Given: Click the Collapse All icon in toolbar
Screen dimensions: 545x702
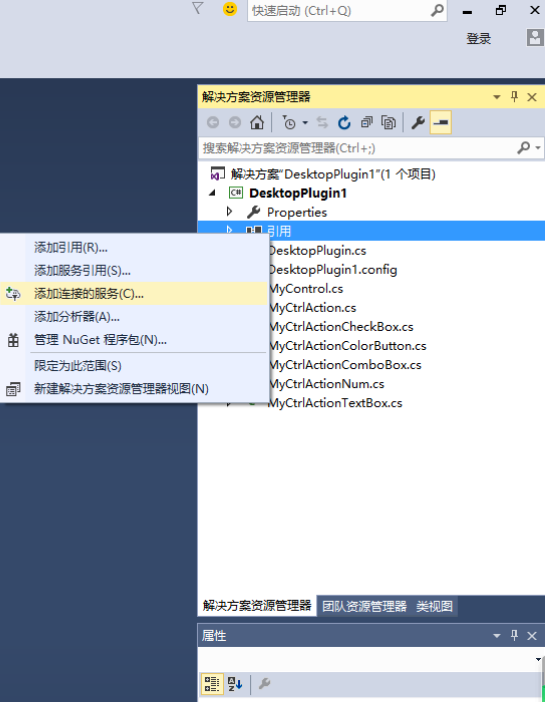Looking at the screenshot, I should [x=367, y=122].
